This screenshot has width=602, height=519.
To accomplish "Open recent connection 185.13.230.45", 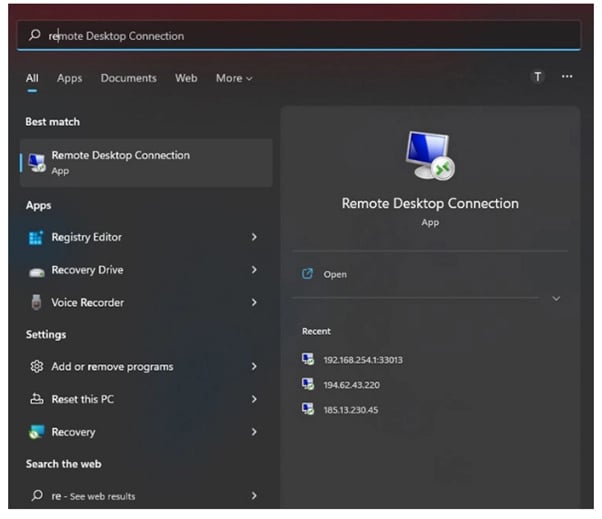I will pos(351,410).
